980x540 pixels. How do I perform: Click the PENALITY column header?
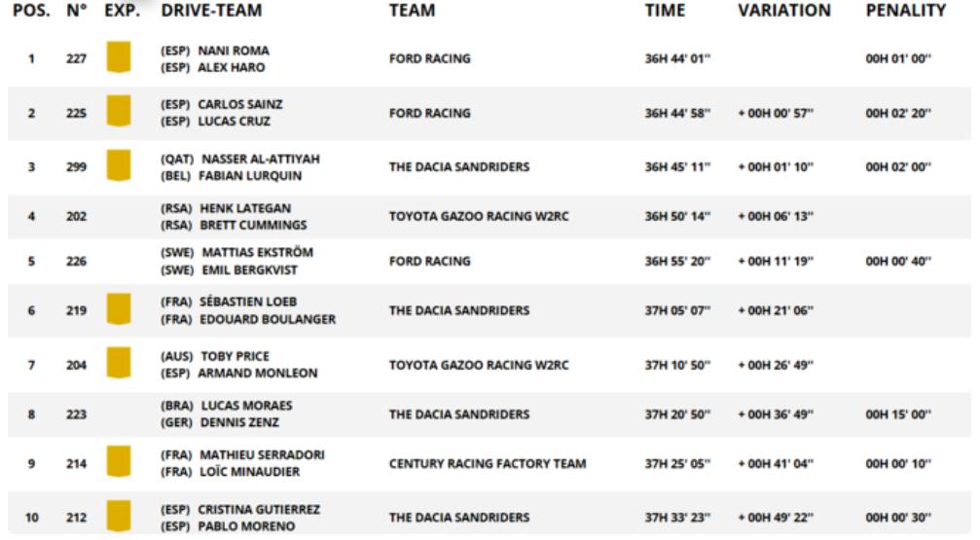tap(906, 11)
